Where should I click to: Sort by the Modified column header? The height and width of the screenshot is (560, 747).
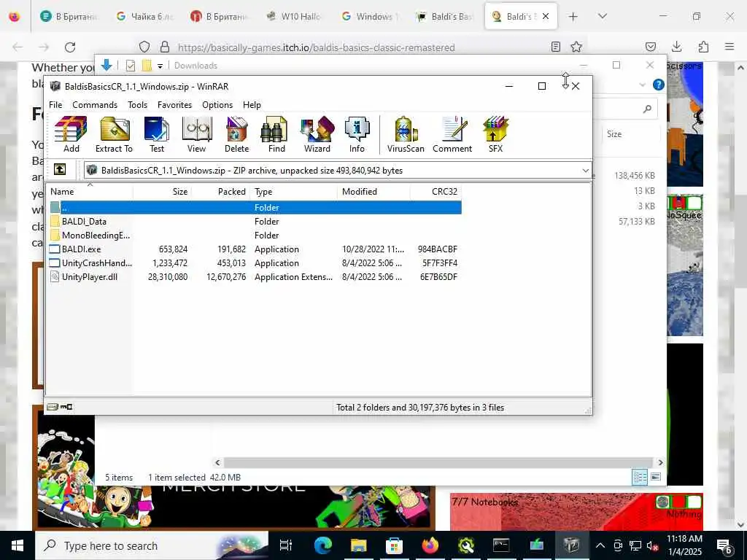373,192
